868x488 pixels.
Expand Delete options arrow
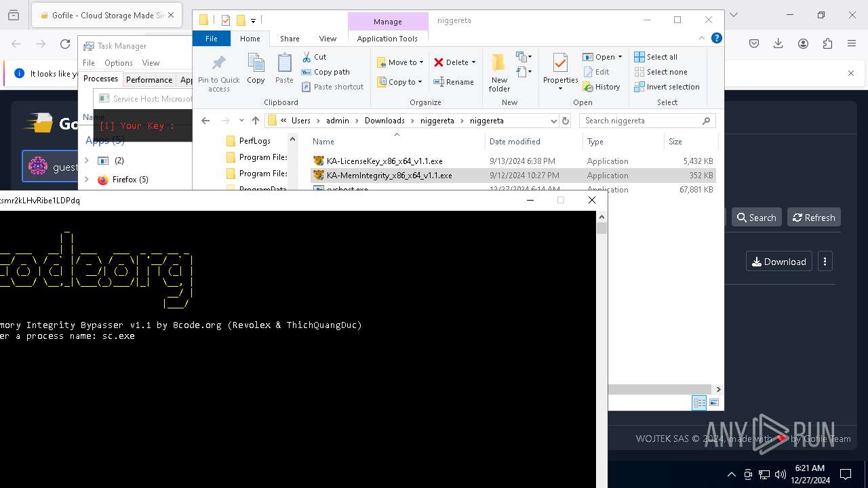[473, 62]
